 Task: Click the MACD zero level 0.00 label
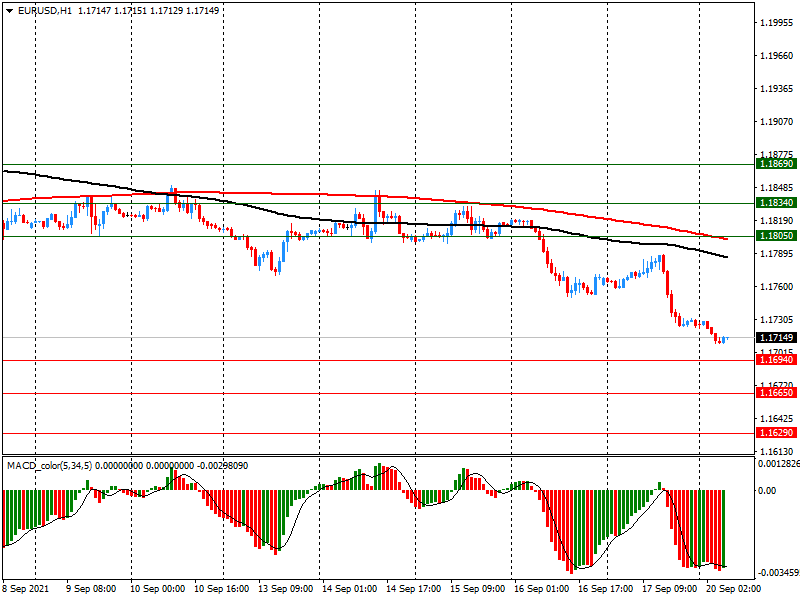[767, 490]
